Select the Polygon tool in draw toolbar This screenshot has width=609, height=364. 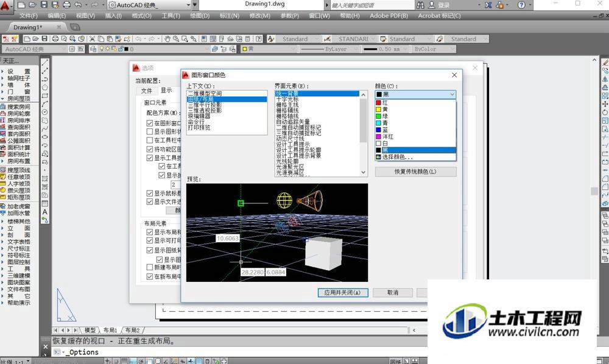click(45, 87)
